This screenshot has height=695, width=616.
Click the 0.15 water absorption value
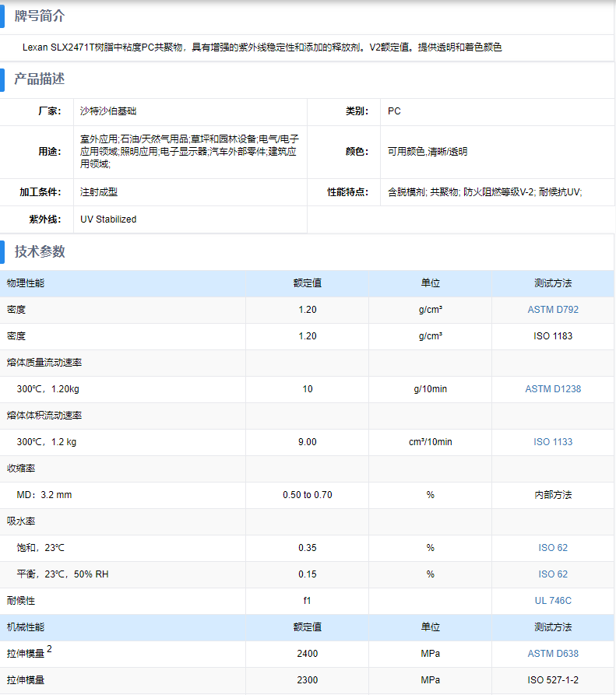[308, 574]
